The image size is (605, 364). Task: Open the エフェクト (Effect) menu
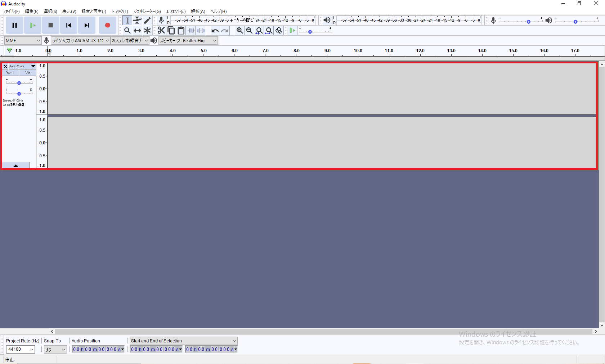[x=175, y=12]
